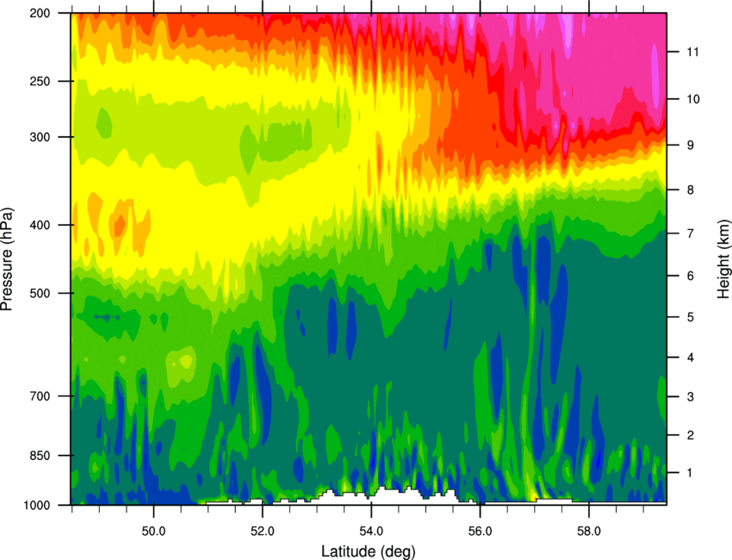Image resolution: width=732 pixels, height=560 pixels.
Task: Pick the 3 km height label
Action: [691, 396]
